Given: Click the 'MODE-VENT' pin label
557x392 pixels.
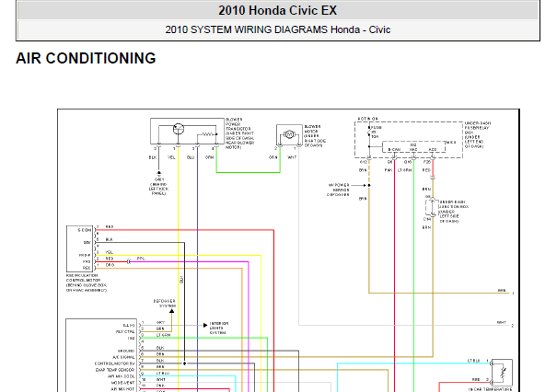Looking at the screenshot, I should pos(123,383).
